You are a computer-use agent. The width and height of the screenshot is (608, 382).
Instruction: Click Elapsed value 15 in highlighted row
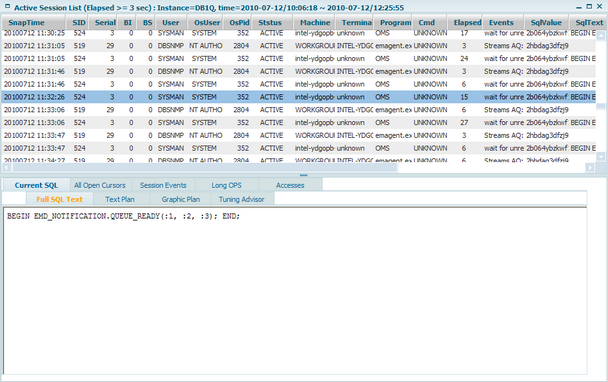point(464,97)
